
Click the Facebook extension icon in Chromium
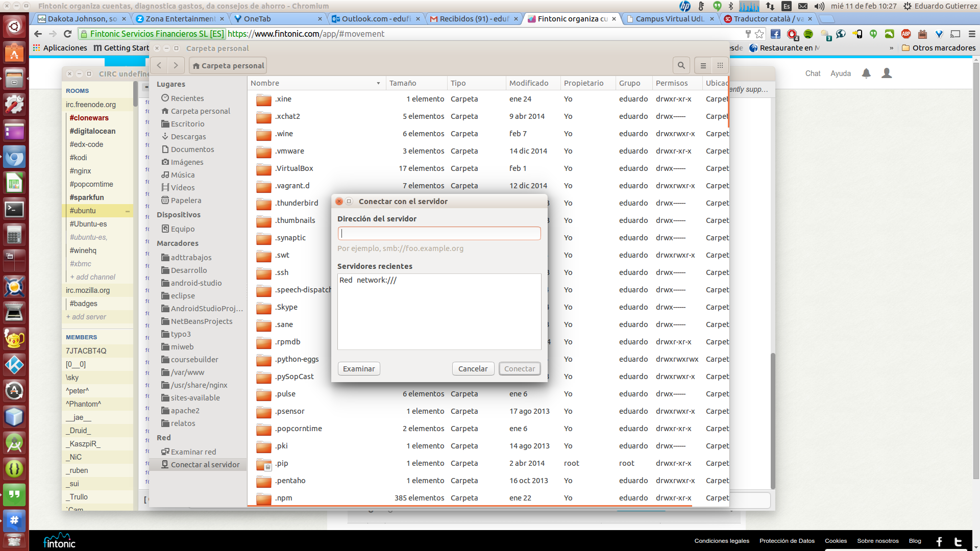[775, 34]
